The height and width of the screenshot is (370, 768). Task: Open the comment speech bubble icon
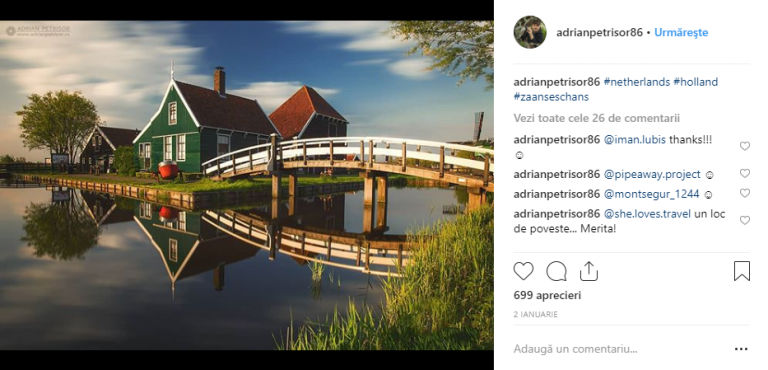[556, 271]
